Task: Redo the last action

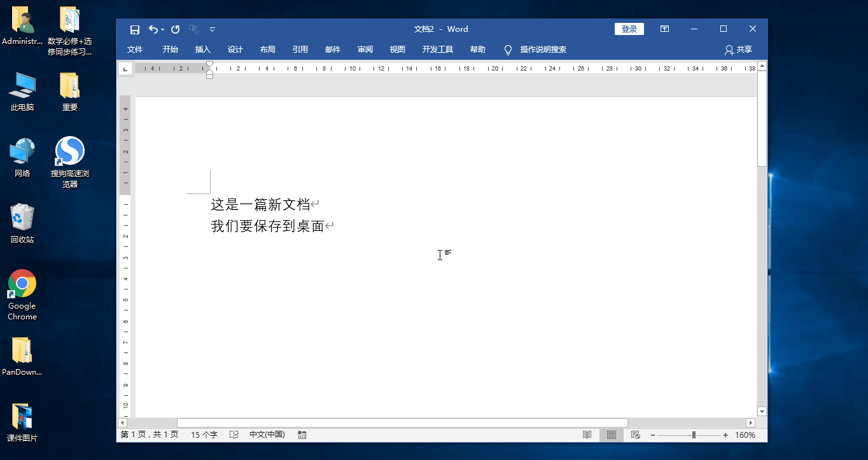Action: [174, 29]
